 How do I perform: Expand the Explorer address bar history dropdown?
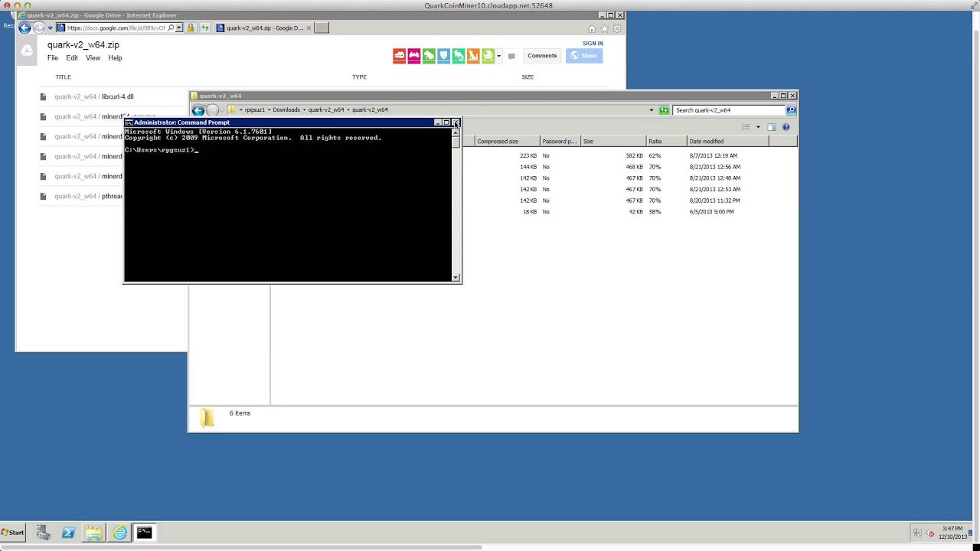point(652,110)
